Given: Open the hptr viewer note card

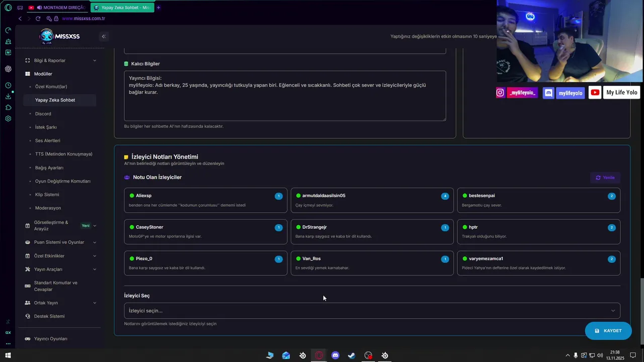Looking at the screenshot, I should [x=538, y=232].
